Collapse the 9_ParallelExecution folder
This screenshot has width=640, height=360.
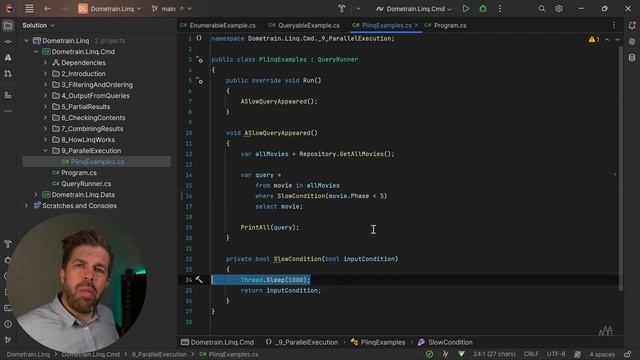[45, 151]
